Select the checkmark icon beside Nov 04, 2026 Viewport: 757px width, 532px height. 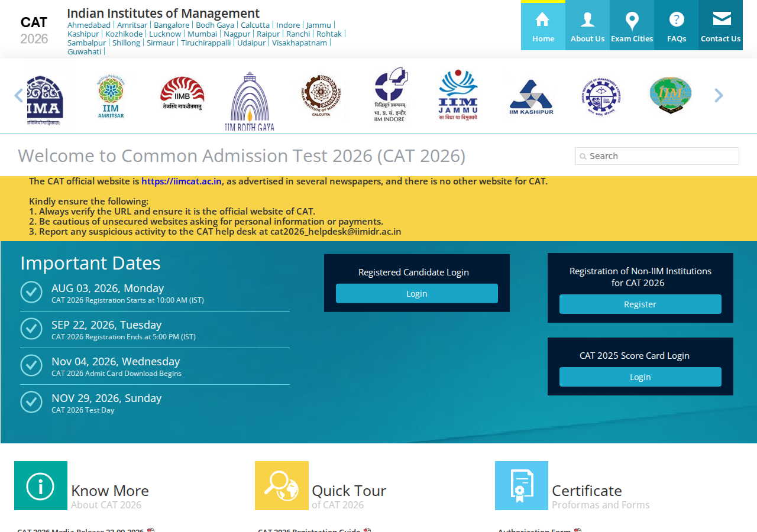point(31,365)
